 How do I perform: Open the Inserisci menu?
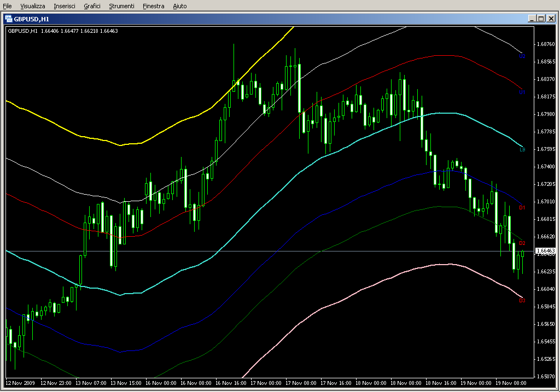click(x=65, y=6)
